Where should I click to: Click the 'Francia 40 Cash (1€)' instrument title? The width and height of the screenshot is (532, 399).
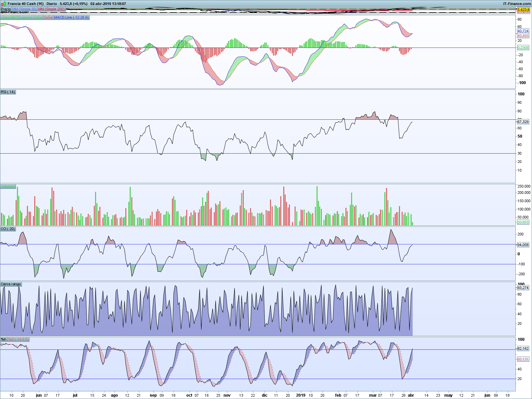26,4
